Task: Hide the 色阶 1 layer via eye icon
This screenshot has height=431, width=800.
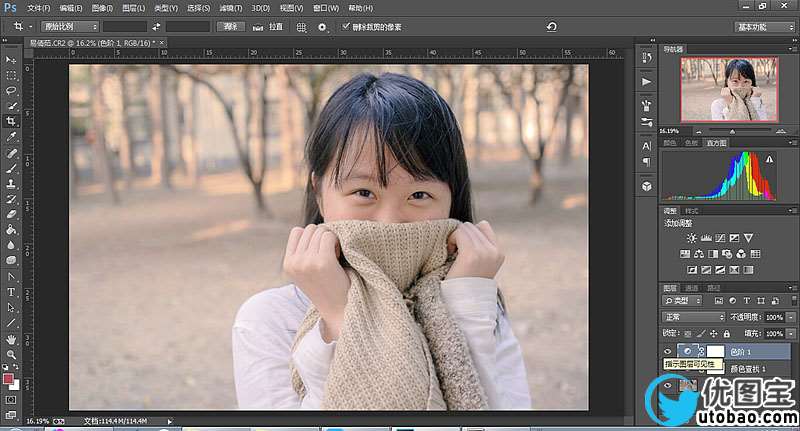Action: click(x=668, y=350)
